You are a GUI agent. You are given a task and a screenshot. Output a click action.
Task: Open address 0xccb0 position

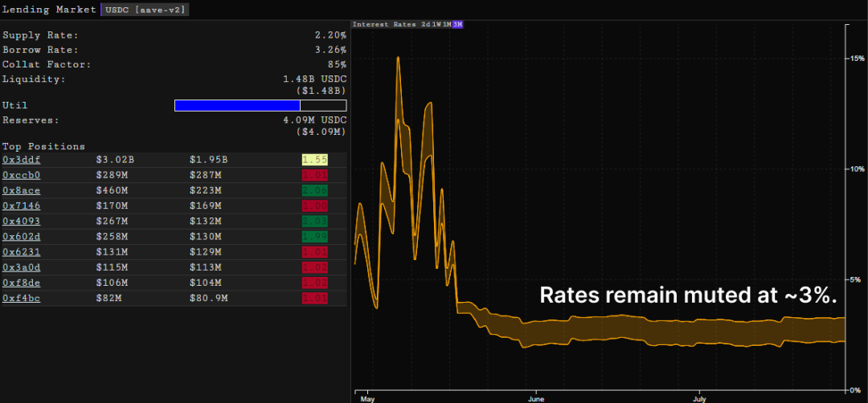[21, 175]
